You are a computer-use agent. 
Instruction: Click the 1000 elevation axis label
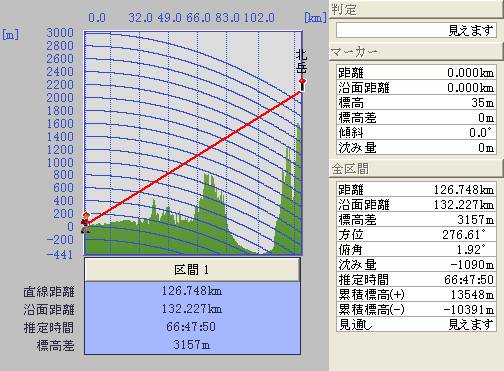pos(60,162)
